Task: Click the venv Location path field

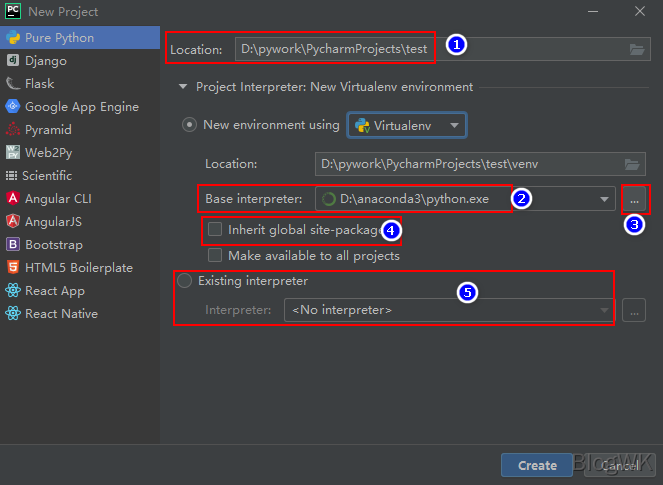Action: tap(480, 164)
